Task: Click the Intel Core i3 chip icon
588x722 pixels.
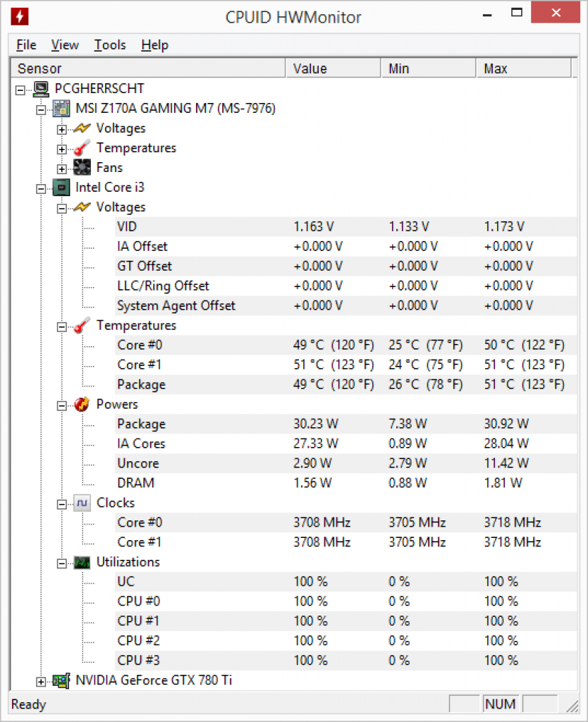Action: [61, 188]
